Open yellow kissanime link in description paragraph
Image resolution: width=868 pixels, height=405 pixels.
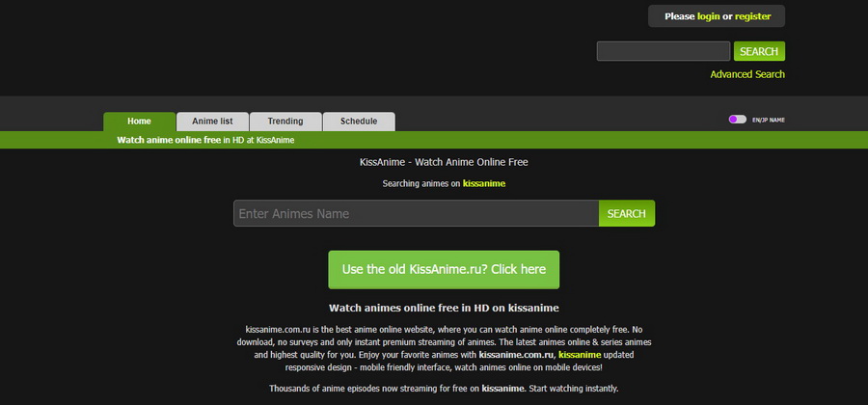tap(585, 355)
